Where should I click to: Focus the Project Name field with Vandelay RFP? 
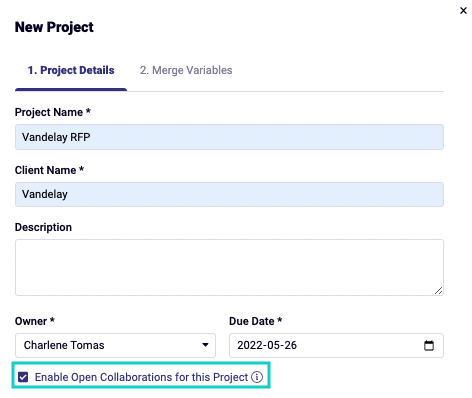coord(229,137)
